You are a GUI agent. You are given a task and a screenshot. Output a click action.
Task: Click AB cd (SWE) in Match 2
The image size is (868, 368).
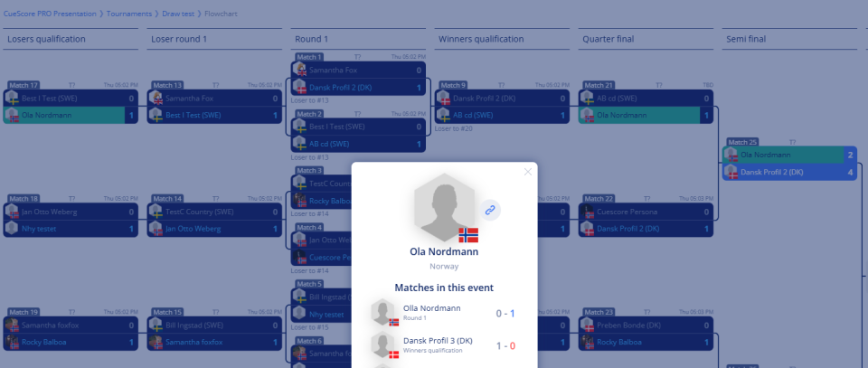pos(329,144)
